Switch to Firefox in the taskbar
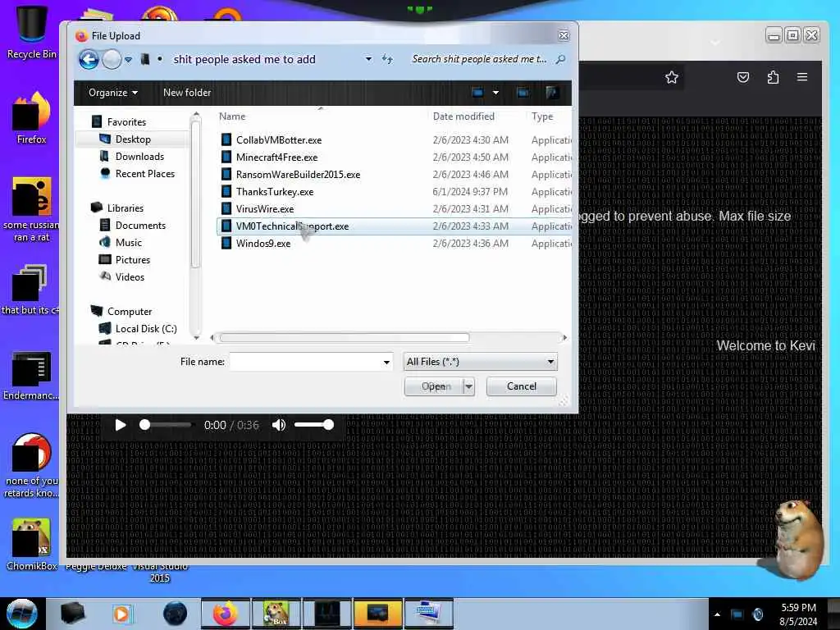The height and width of the screenshot is (630, 840). coord(226,614)
